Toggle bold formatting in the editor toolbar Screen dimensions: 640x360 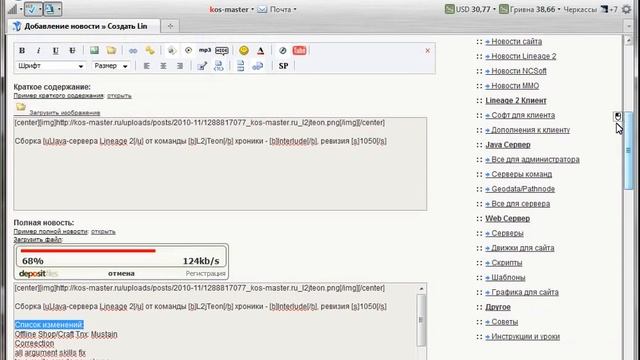tap(22, 51)
